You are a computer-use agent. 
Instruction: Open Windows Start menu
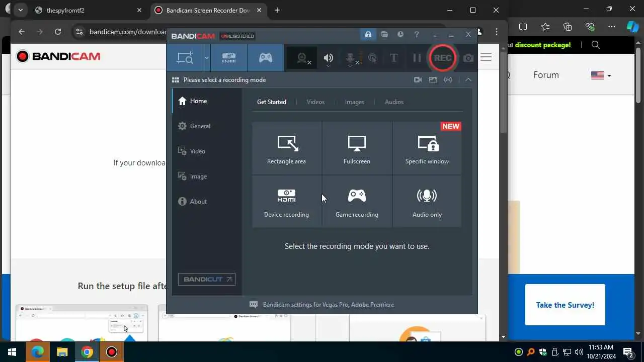[12, 352]
